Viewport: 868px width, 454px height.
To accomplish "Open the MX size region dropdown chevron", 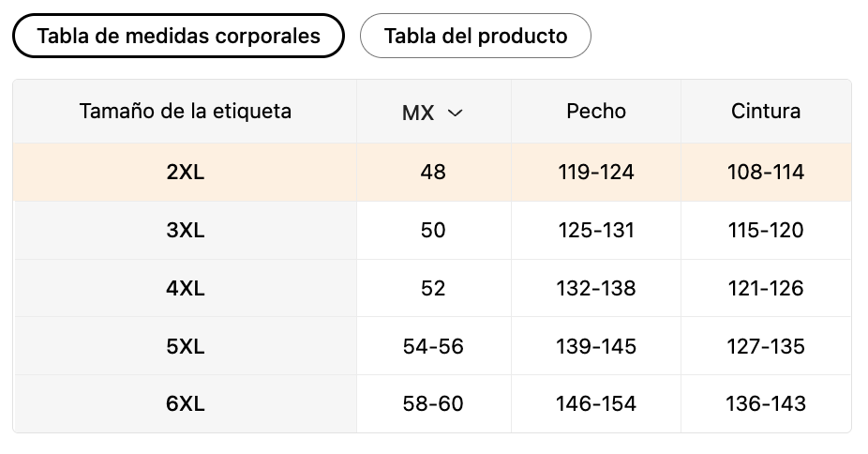I will click(x=455, y=113).
